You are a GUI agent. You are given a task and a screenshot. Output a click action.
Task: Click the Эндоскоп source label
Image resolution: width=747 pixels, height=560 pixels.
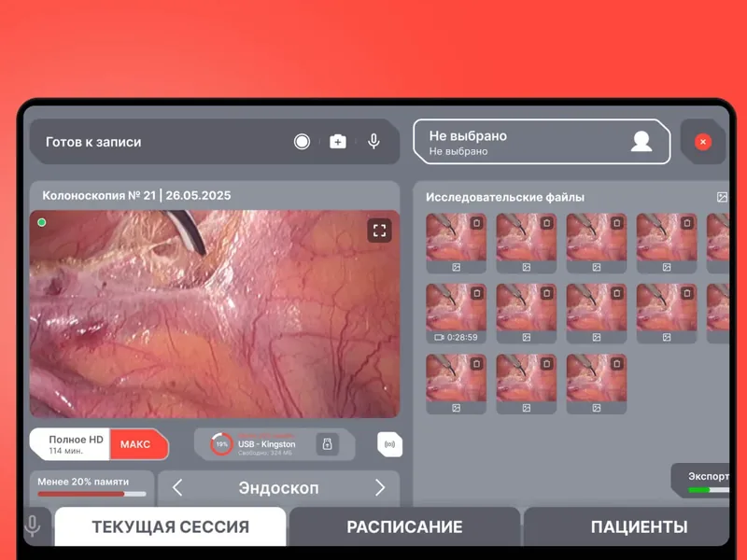278,488
